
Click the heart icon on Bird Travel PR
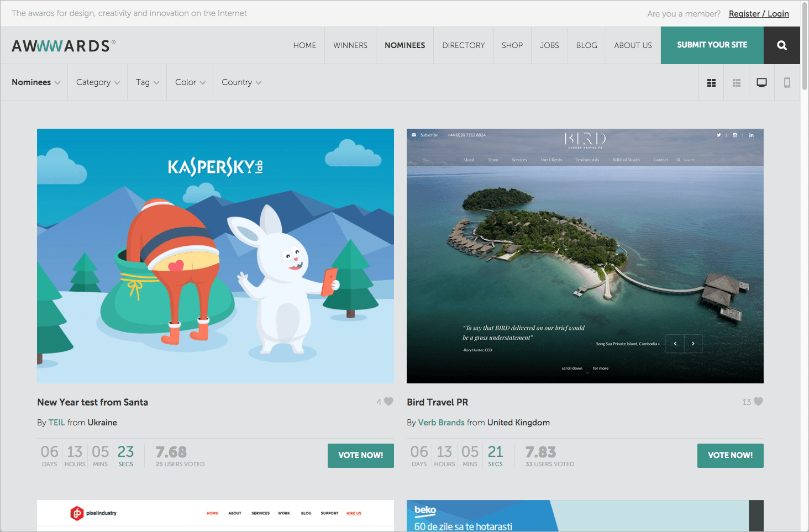[x=758, y=402]
